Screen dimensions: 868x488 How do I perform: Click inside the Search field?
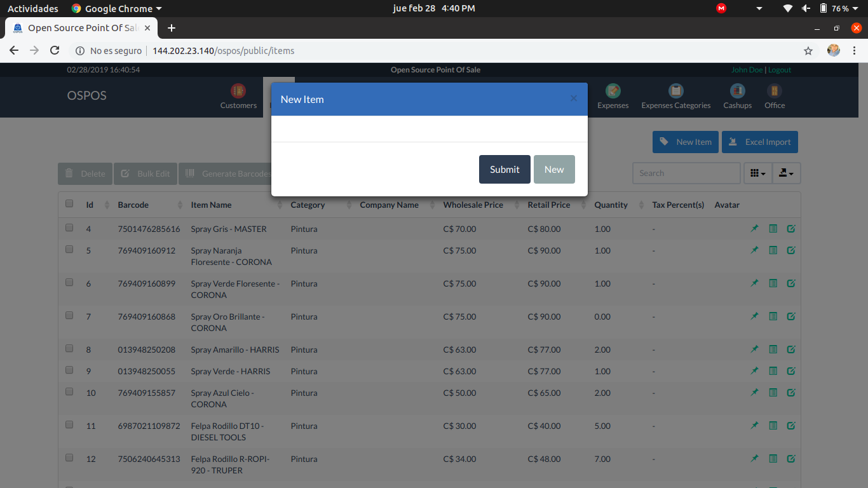[x=686, y=173]
